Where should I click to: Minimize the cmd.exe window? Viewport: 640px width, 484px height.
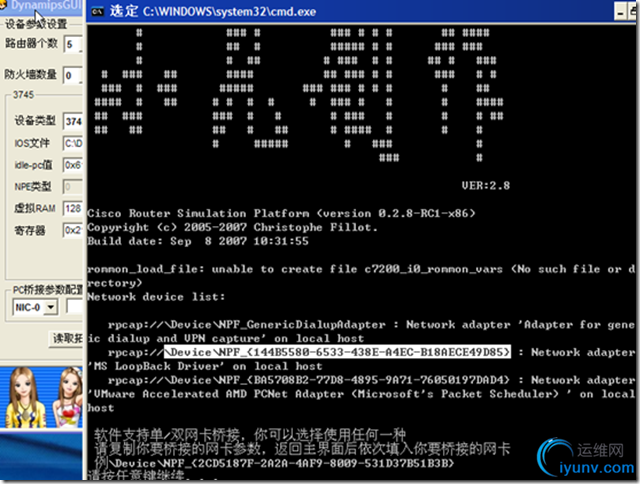click(620, 12)
